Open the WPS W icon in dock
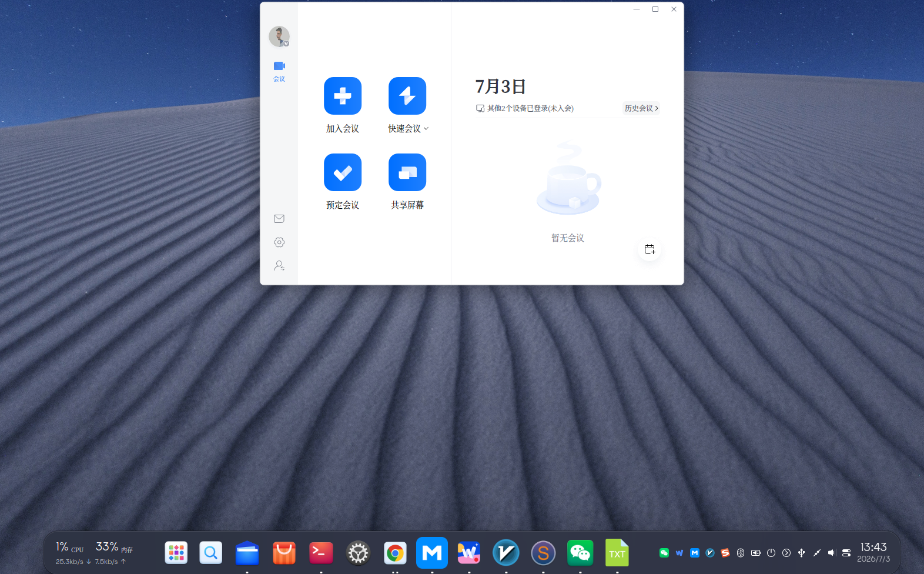 pos(469,553)
